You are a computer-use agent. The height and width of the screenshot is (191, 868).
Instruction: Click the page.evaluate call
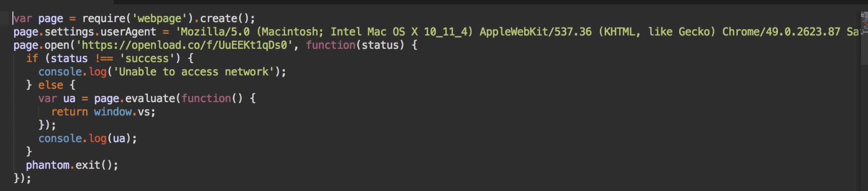click(134, 98)
